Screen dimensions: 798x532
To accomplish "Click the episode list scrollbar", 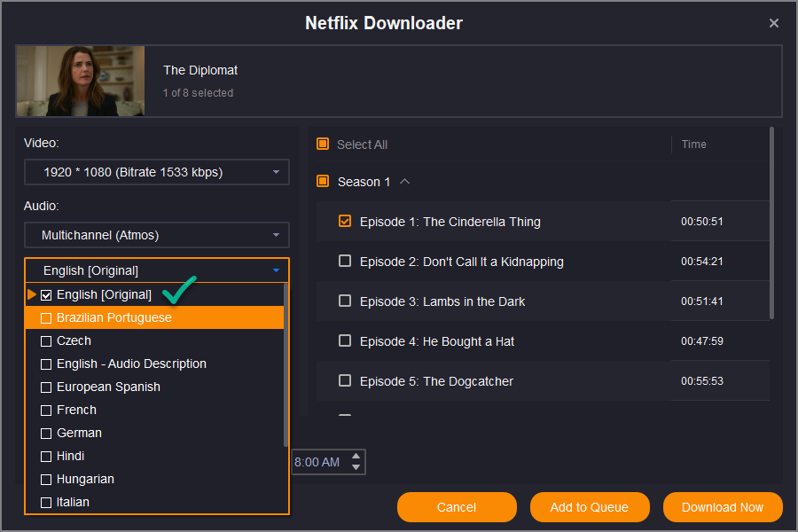I will (x=771, y=224).
